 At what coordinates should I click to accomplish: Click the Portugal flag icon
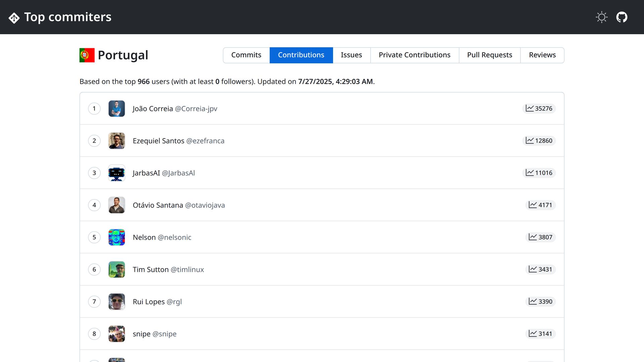(87, 55)
